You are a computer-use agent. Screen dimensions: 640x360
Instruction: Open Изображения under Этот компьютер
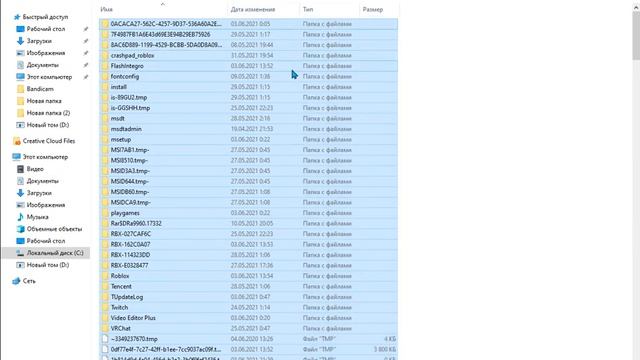(x=46, y=205)
